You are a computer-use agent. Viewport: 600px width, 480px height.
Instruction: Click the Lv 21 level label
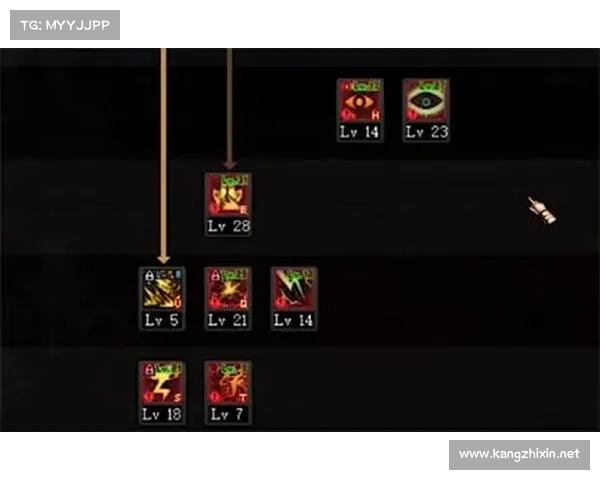point(228,320)
